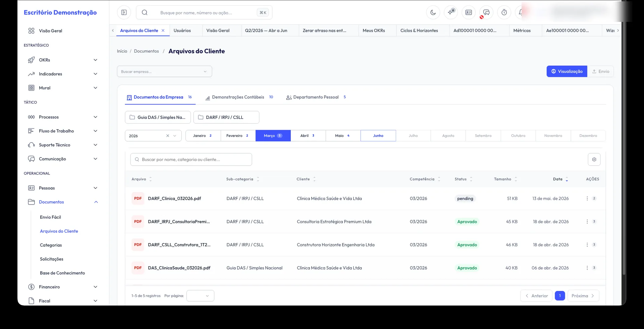Switch to Departamento Pessoal tab
This screenshot has width=644, height=329.
(x=316, y=97)
